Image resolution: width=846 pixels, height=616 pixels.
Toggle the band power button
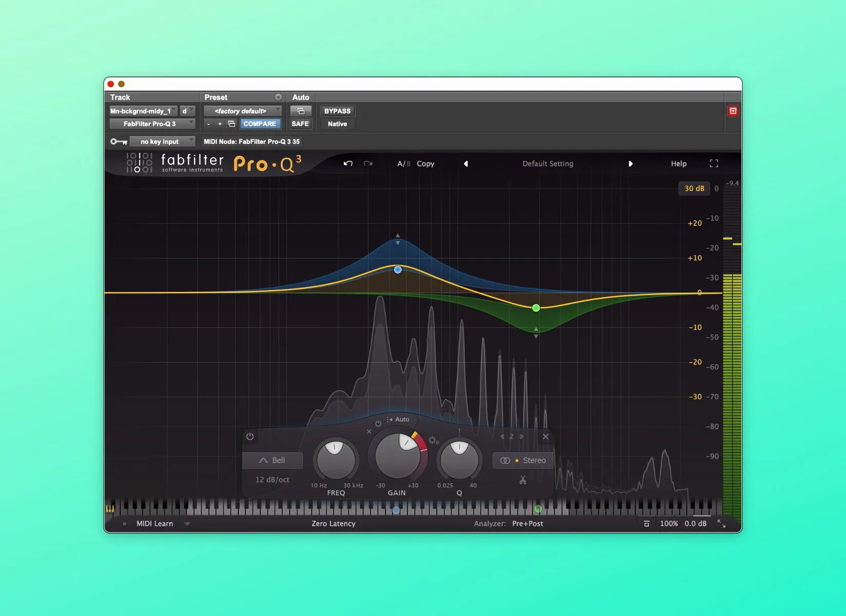(x=250, y=436)
